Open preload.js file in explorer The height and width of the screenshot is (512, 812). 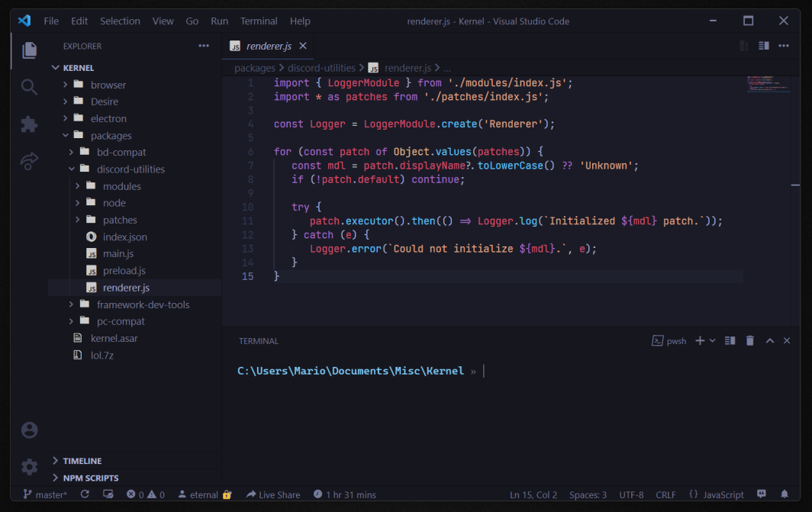(134, 271)
